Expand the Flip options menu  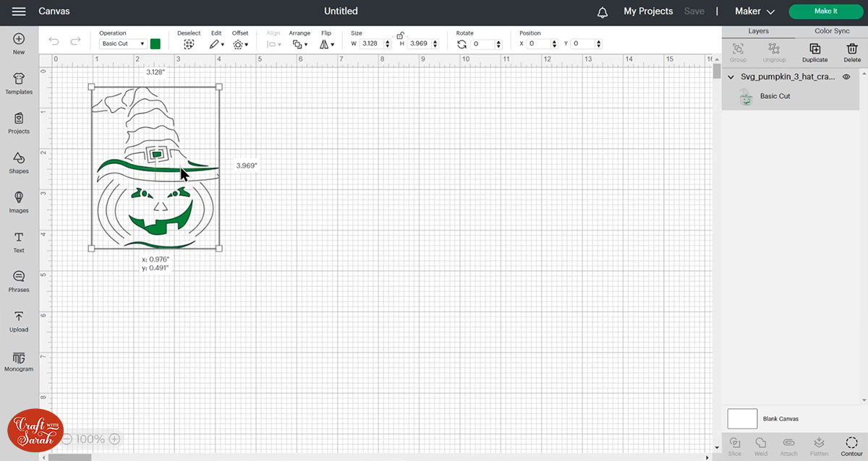(327, 44)
